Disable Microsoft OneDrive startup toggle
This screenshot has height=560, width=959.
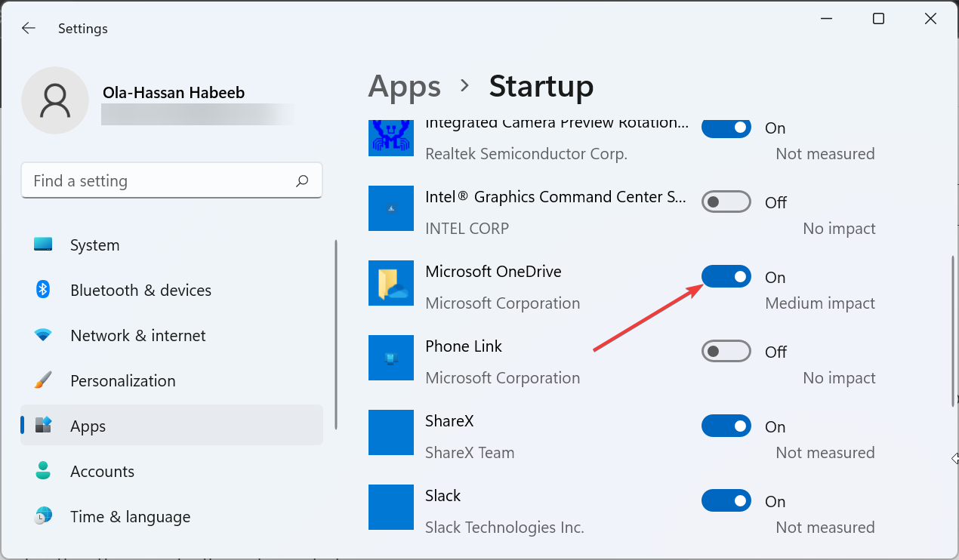726,277
